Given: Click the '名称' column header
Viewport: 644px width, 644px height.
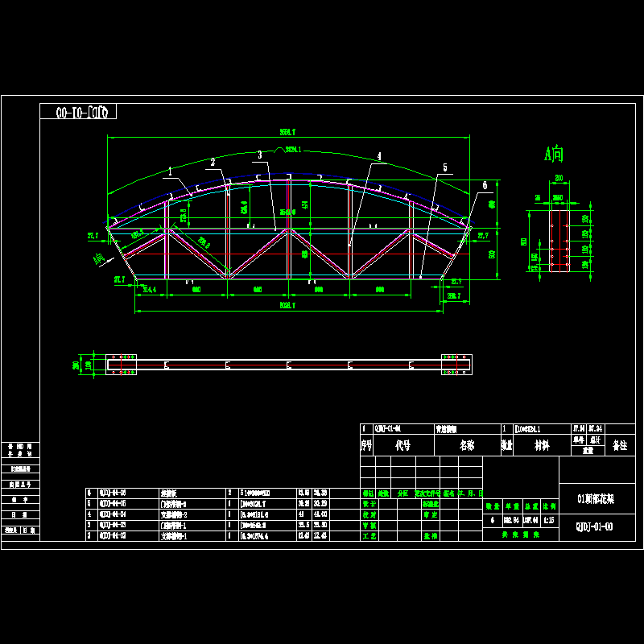Looking at the screenshot, I should click(467, 445).
